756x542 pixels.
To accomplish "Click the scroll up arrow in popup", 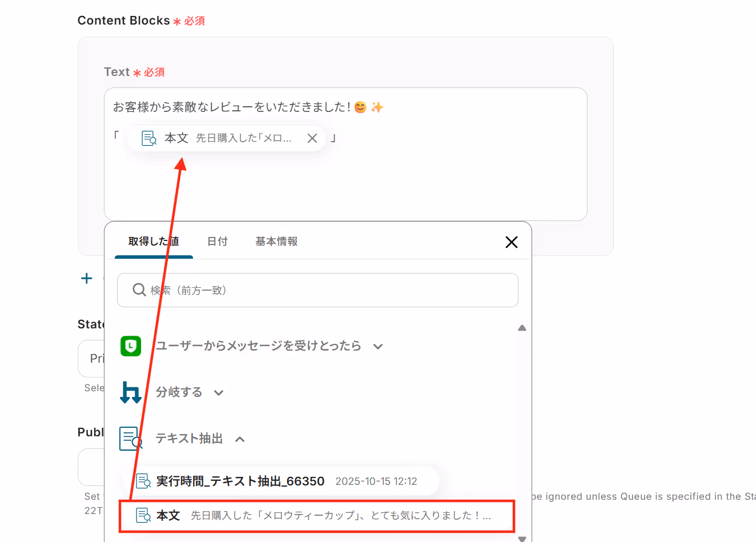I will click(522, 328).
